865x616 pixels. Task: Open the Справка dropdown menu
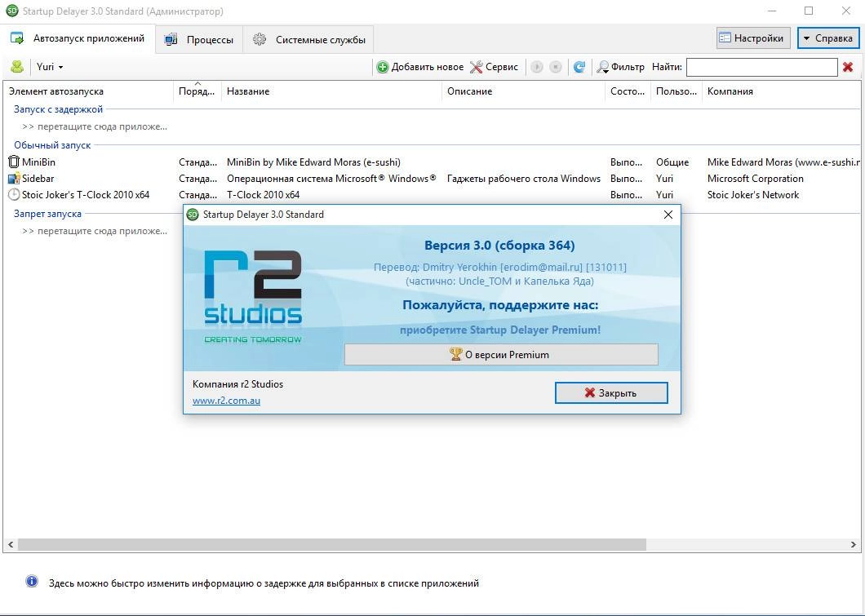828,38
